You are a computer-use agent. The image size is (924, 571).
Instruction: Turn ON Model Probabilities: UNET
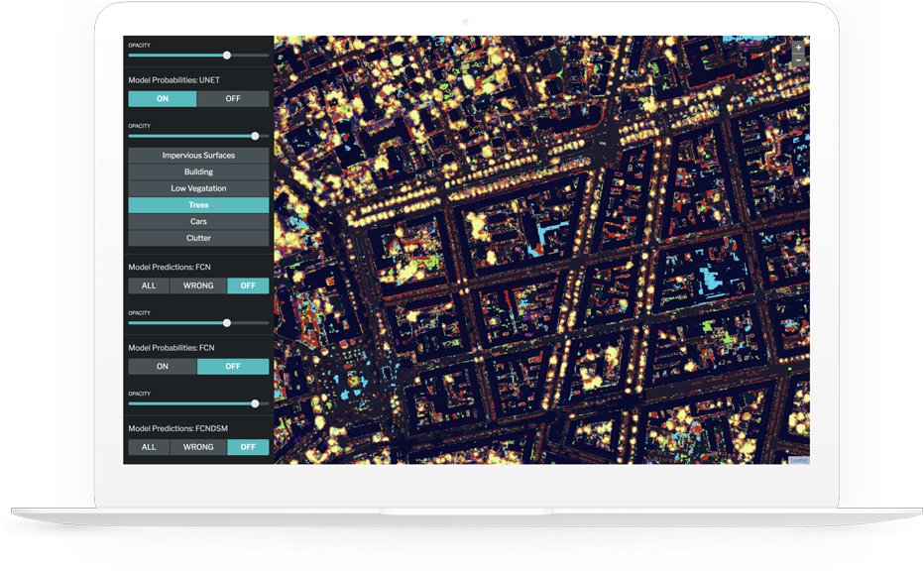[163, 99]
